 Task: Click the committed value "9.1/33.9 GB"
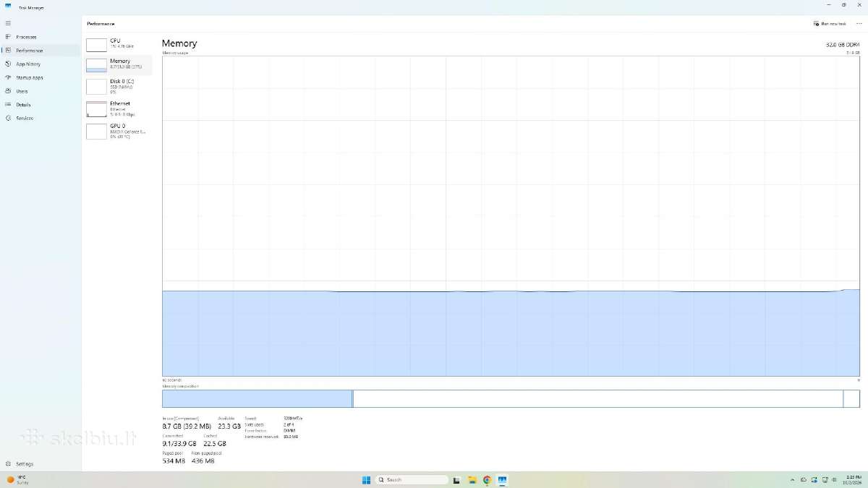179,444
